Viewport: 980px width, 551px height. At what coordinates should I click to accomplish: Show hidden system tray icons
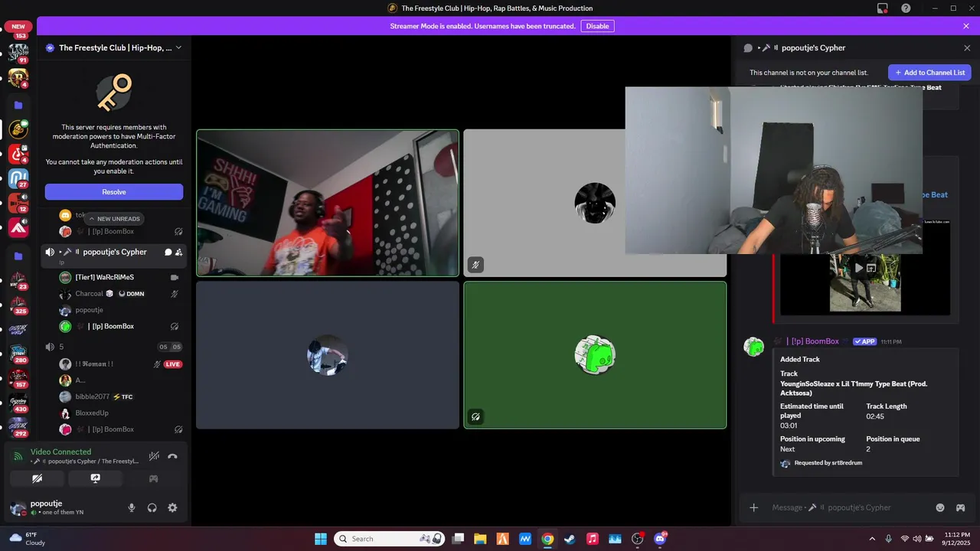(x=872, y=539)
